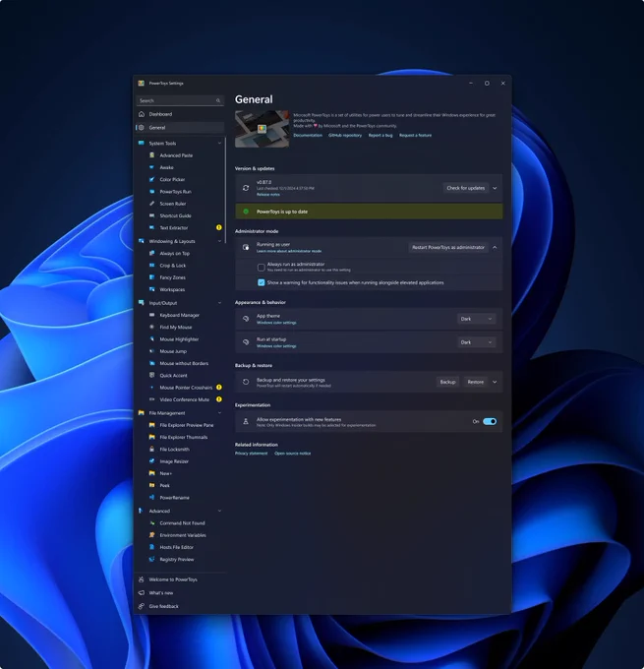Open the Quick Accent icon
The image size is (644, 669).
pos(151,376)
